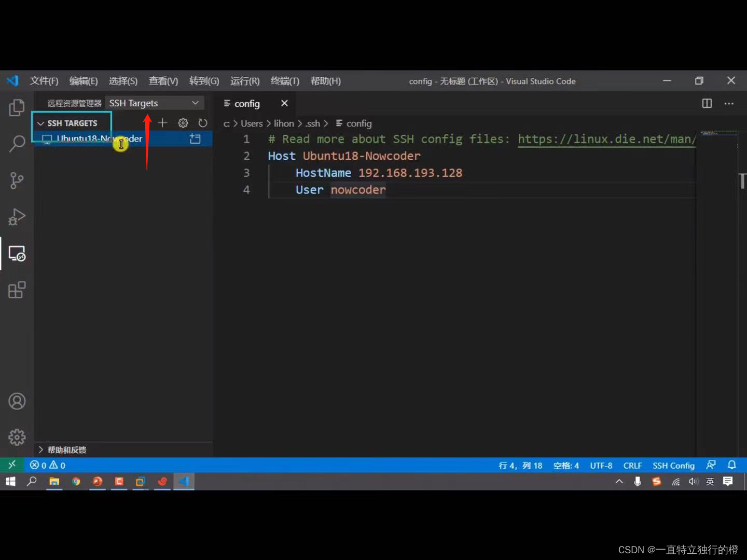Open PowerPoint from taskbar
Viewport: 747px width, 560px height.
(98, 482)
